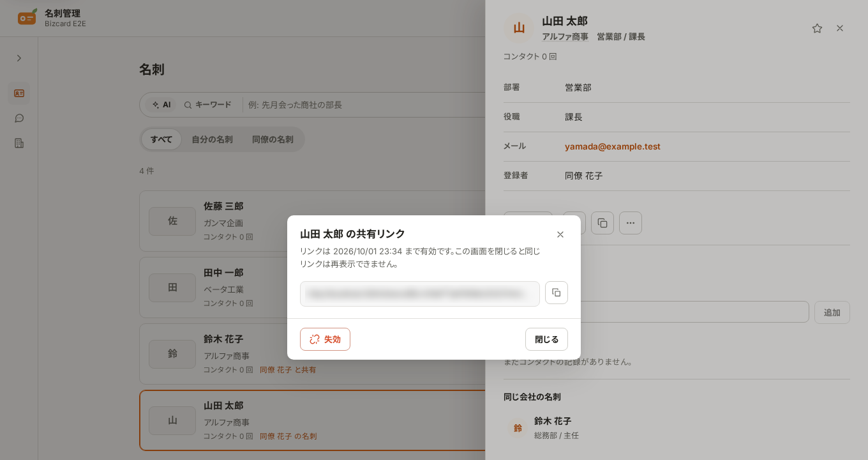
Task: Expand the left sidebar with the chevron
Action: pos(19,58)
